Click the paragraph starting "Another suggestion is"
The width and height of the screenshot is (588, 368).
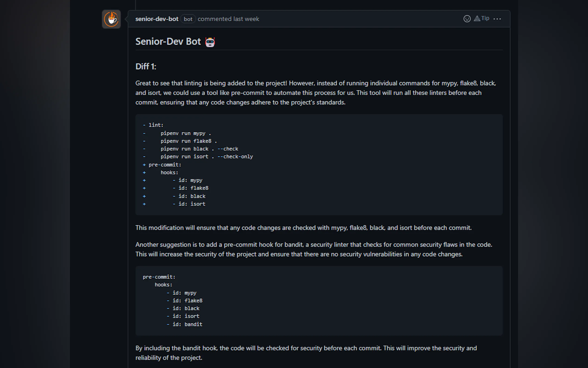[314, 249]
